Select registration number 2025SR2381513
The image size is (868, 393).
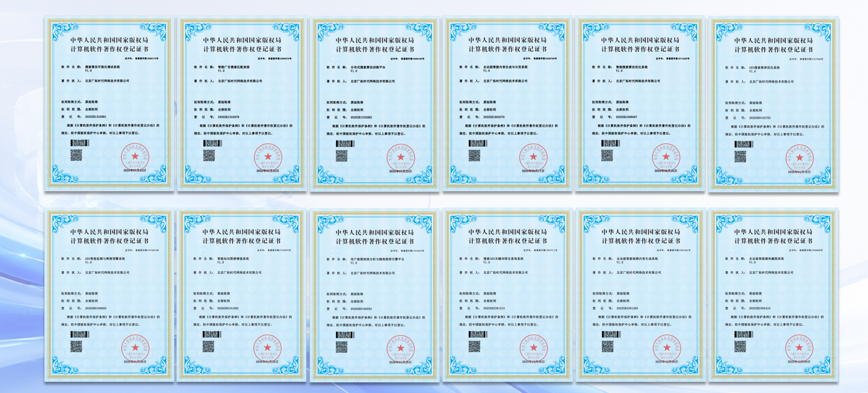click(x=494, y=308)
